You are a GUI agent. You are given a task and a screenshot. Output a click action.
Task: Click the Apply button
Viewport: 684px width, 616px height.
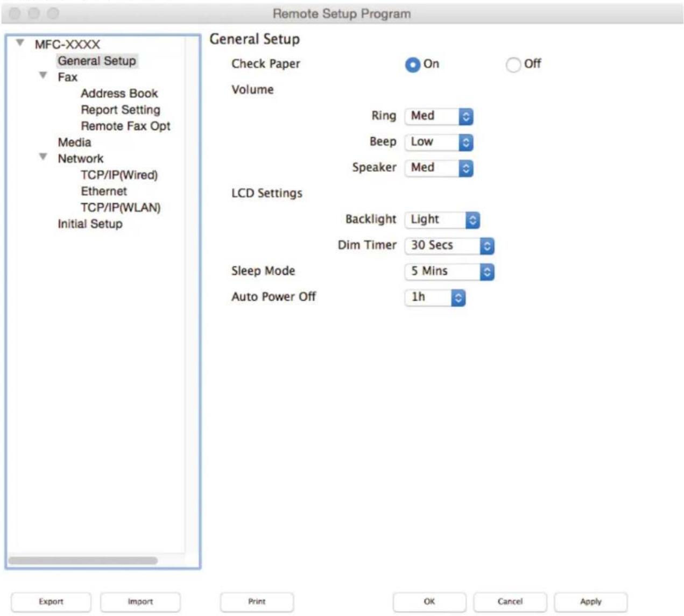pos(591,601)
